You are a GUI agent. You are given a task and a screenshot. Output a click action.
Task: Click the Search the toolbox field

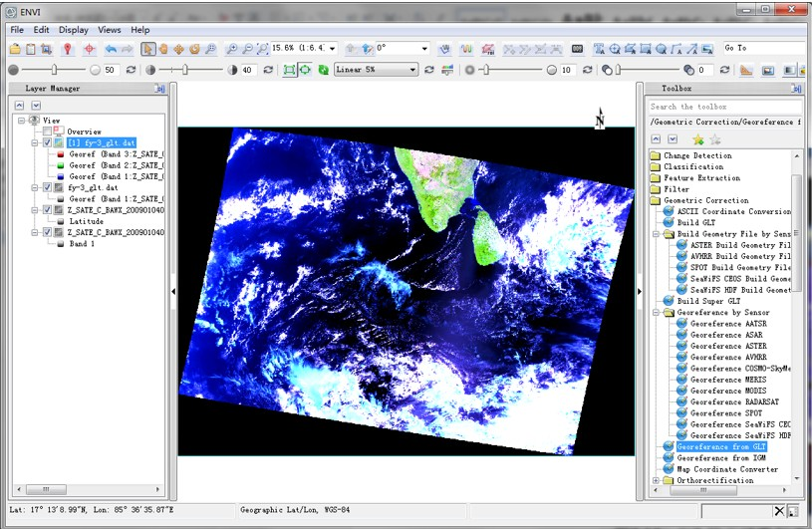[724, 107]
